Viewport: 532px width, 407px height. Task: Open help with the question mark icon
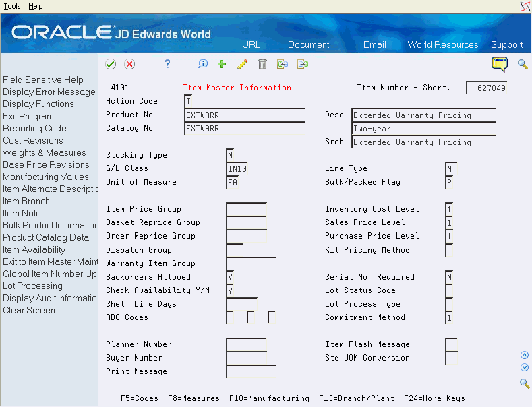(x=167, y=64)
